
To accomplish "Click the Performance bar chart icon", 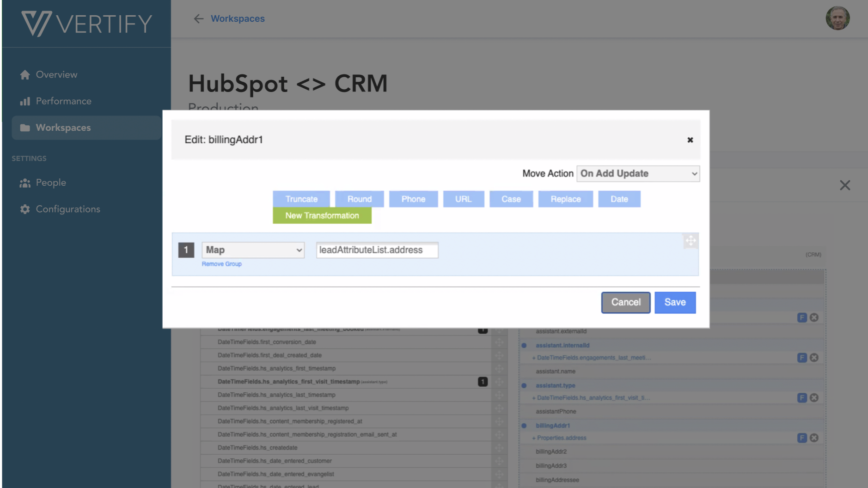I will (x=25, y=101).
